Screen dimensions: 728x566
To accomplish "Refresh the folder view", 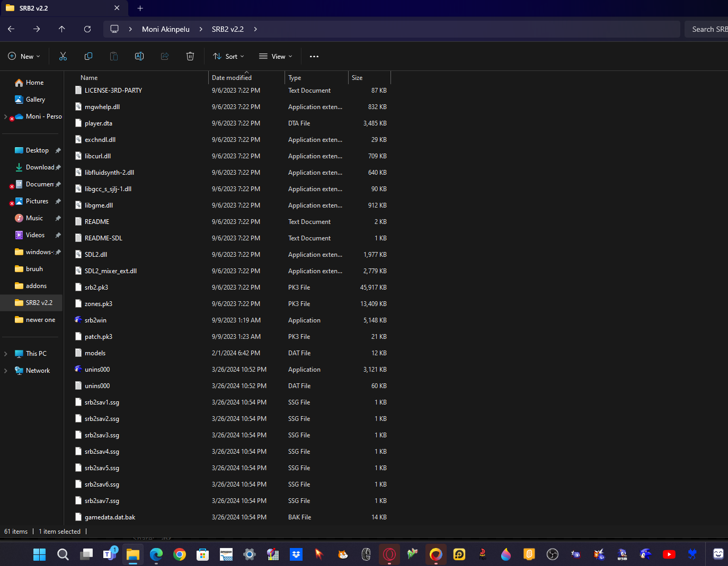I will [x=87, y=29].
